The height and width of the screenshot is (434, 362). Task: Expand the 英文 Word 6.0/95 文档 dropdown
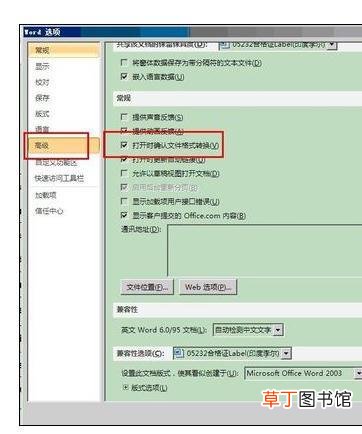point(278,330)
